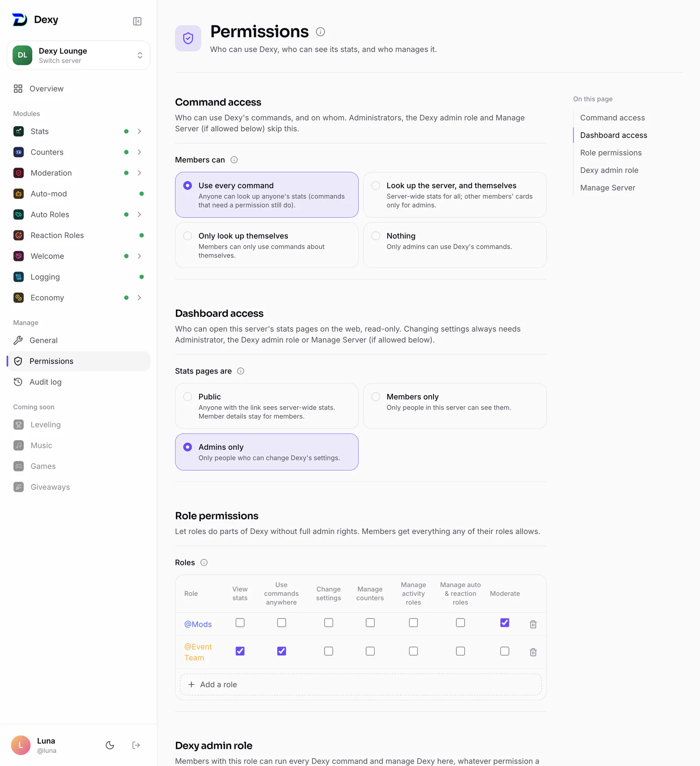700x766 pixels.
Task: Click the Economy module icon
Action: 18,298
